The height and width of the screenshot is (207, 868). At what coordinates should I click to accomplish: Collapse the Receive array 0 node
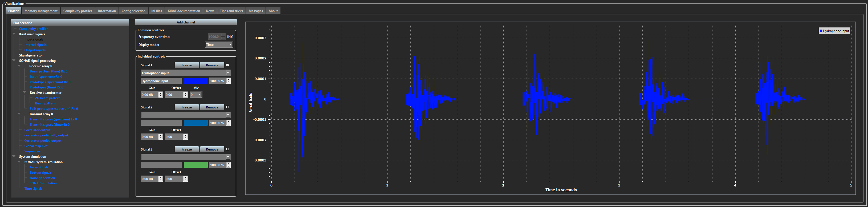coord(19,66)
